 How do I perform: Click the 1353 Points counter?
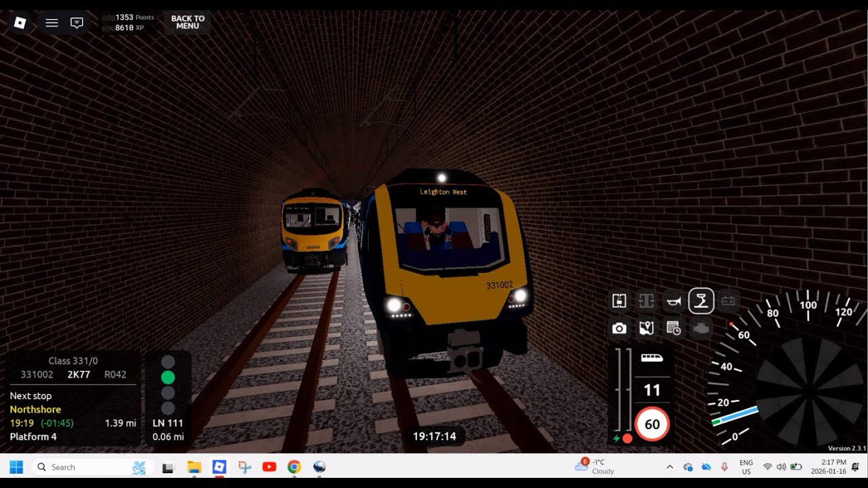(134, 17)
